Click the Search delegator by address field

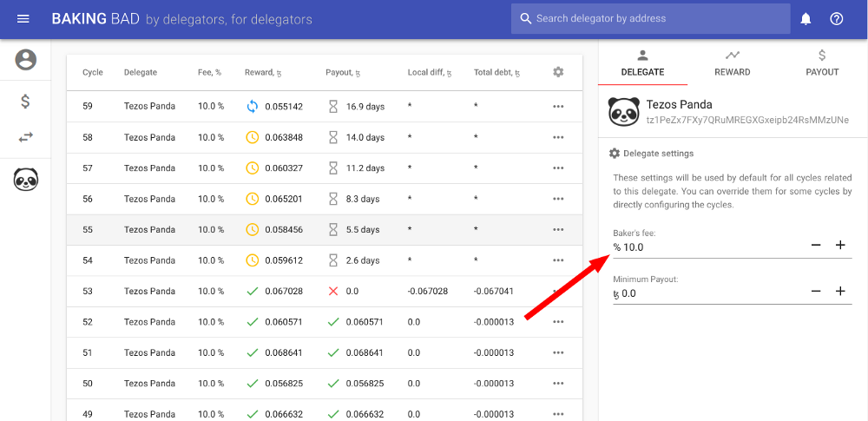(x=650, y=19)
